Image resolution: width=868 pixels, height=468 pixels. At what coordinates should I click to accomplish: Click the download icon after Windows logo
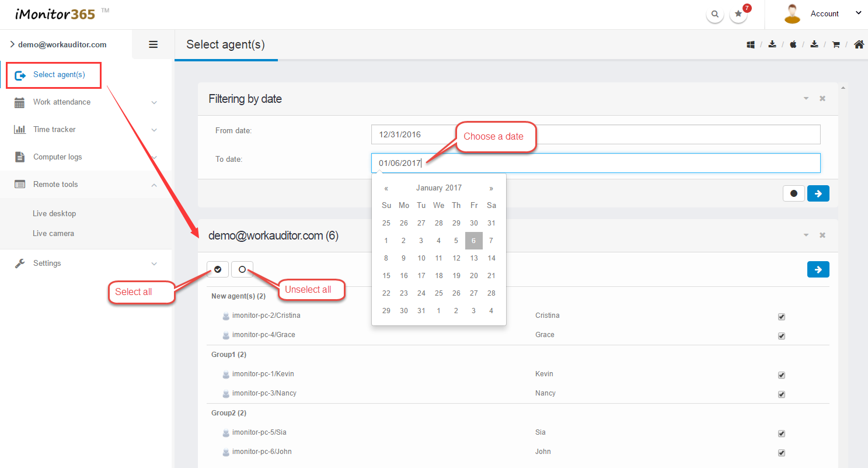point(772,44)
